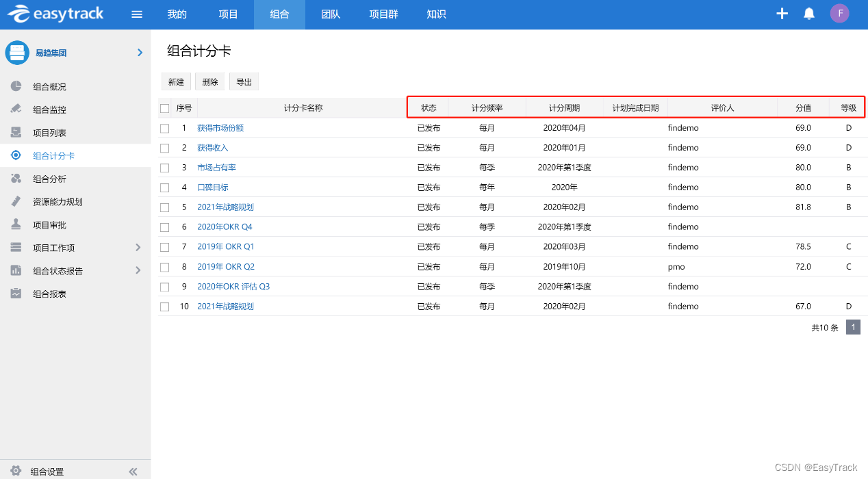Check the checkbox for 2019年 OKR Q2
868x479 pixels.
[x=164, y=266]
